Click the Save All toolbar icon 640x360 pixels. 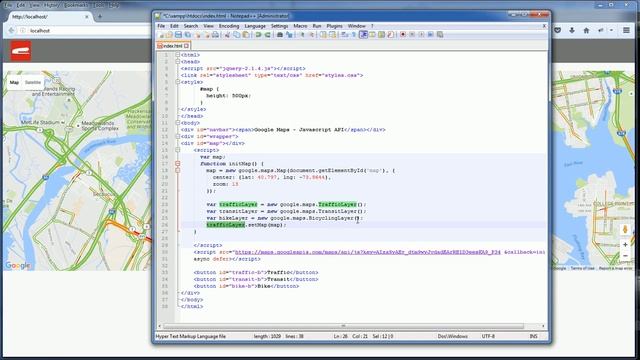coord(188,35)
